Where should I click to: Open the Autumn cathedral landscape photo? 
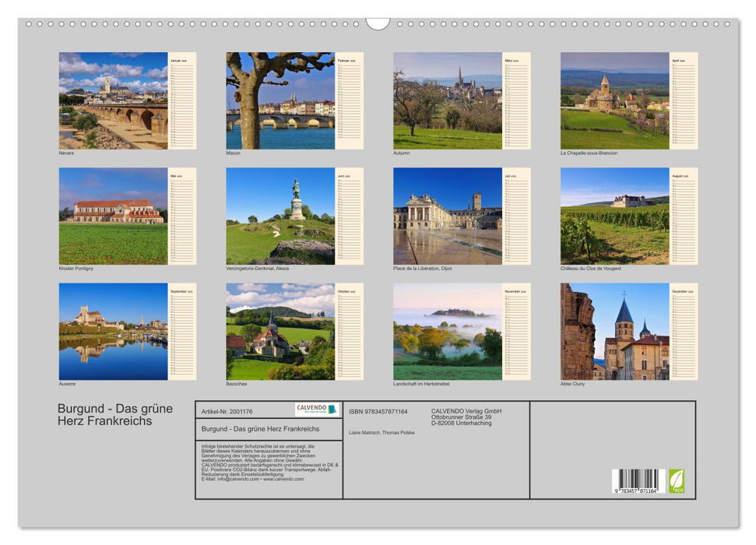tap(448, 100)
